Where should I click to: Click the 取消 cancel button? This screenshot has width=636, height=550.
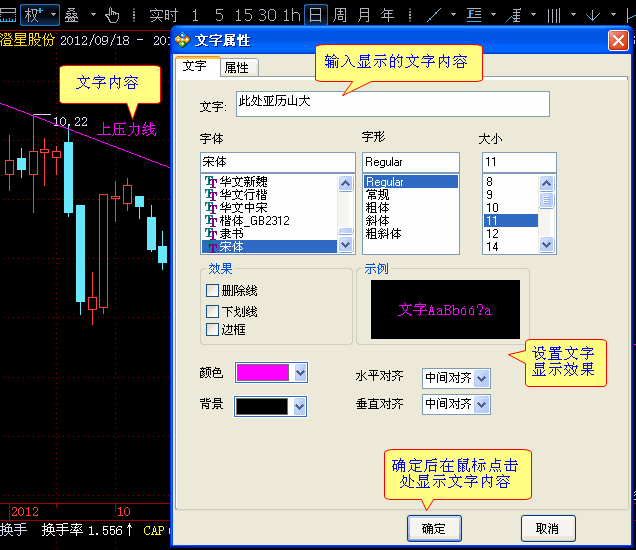pyautogui.click(x=547, y=528)
